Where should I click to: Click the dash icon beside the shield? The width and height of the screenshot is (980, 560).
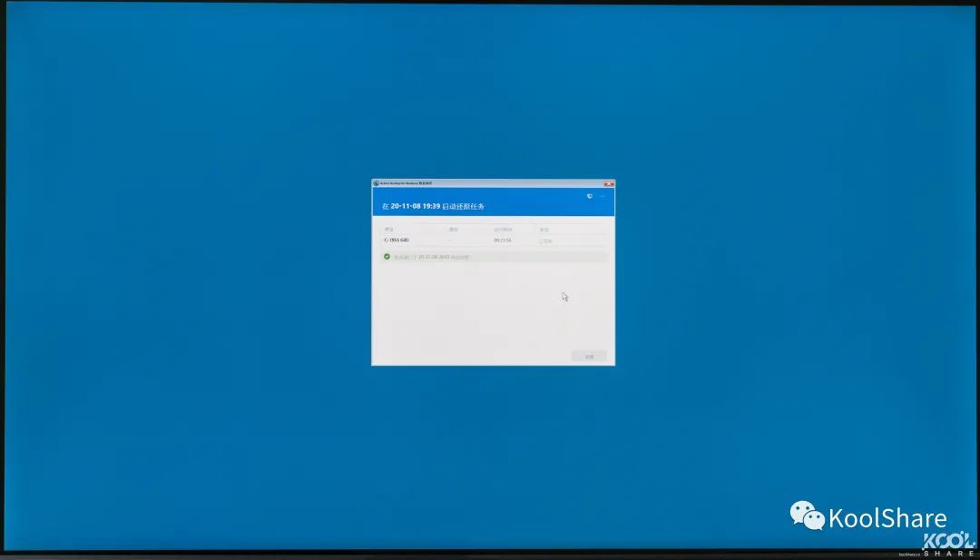[x=603, y=196]
